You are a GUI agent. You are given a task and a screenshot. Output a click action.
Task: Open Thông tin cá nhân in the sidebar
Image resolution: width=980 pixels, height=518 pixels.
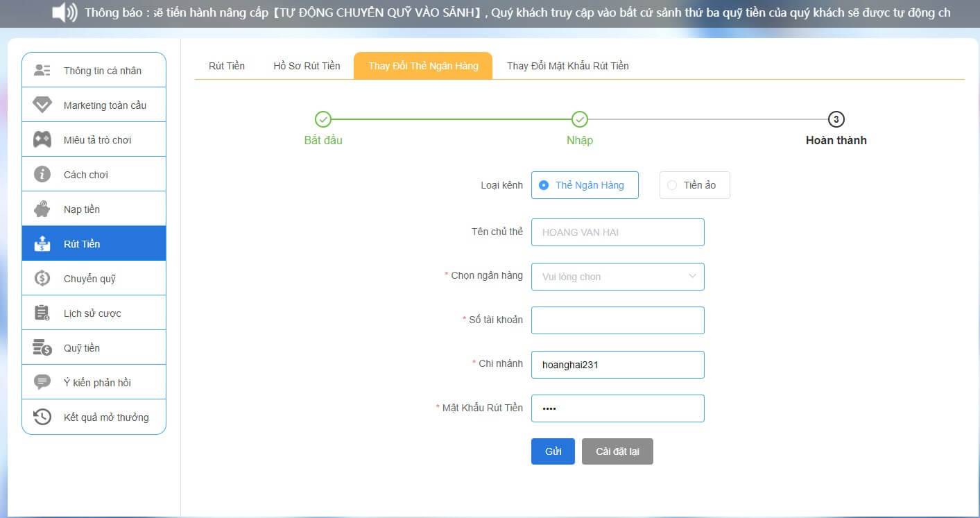pos(94,70)
